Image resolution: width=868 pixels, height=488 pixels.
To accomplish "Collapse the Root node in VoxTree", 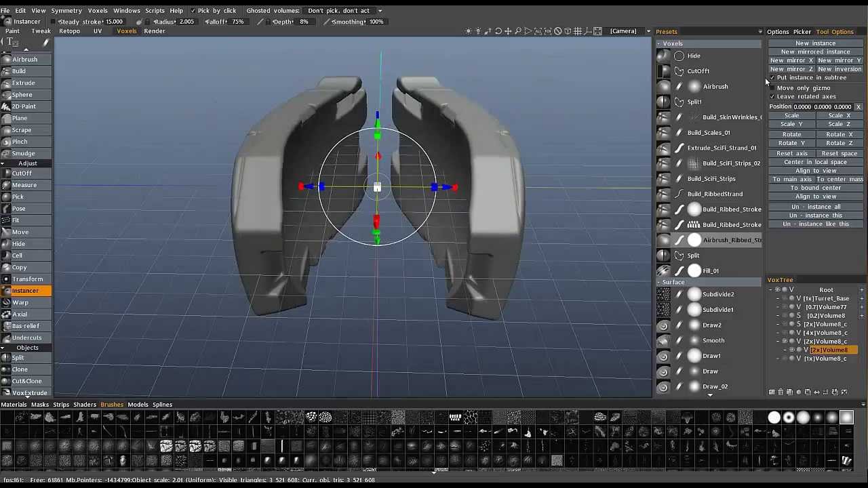I will (x=772, y=290).
